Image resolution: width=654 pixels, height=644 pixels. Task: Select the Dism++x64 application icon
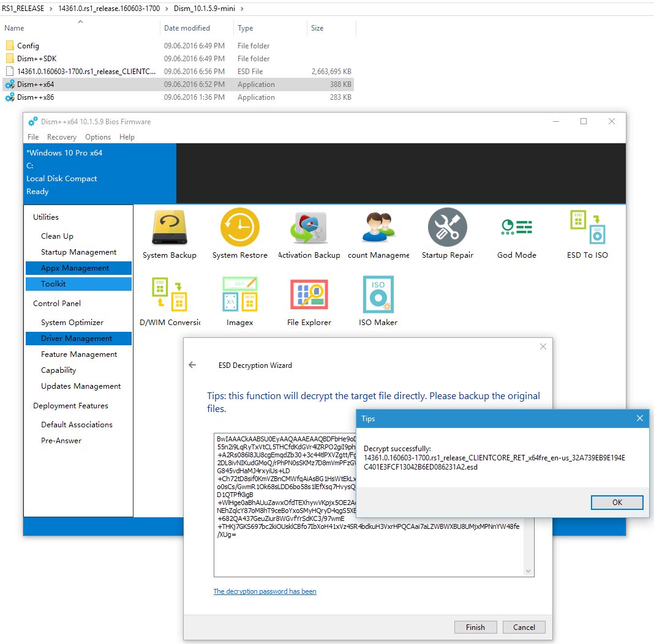pyautogui.click(x=10, y=84)
